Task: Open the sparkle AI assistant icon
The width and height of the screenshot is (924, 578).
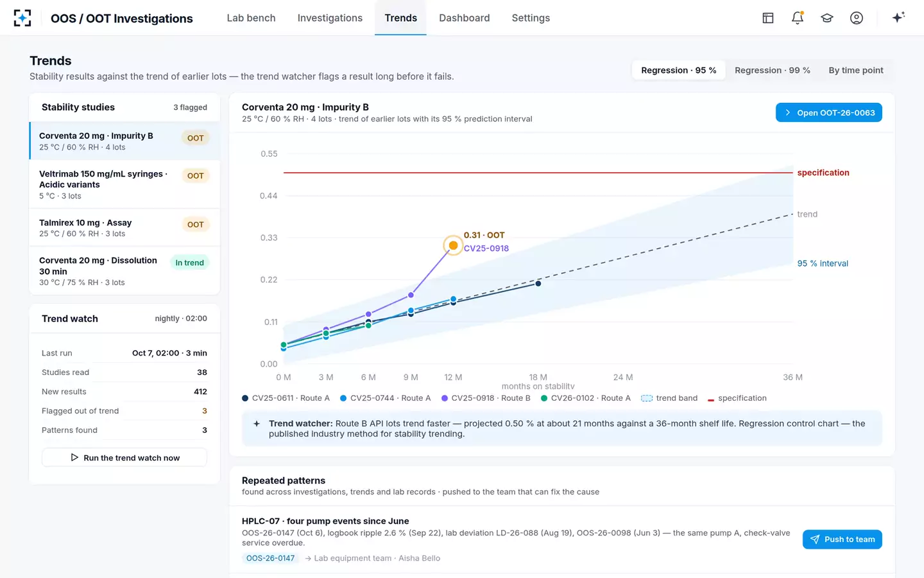Action: (898, 17)
